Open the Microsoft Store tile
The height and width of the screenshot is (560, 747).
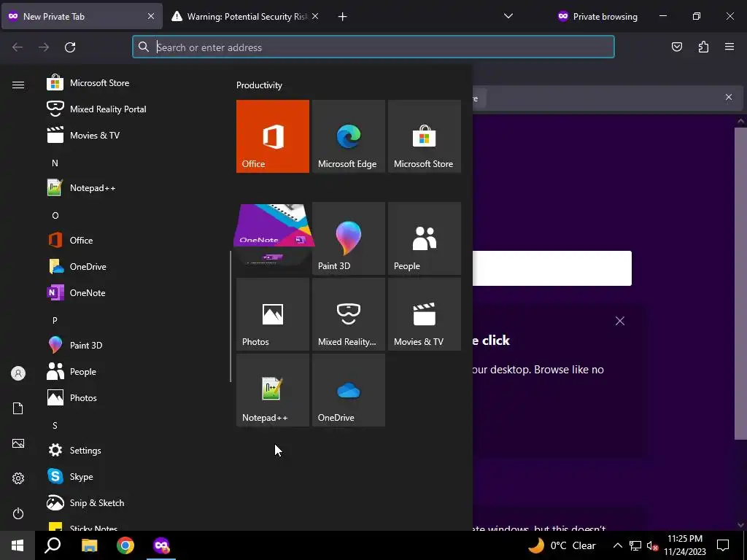click(x=424, y=136)
